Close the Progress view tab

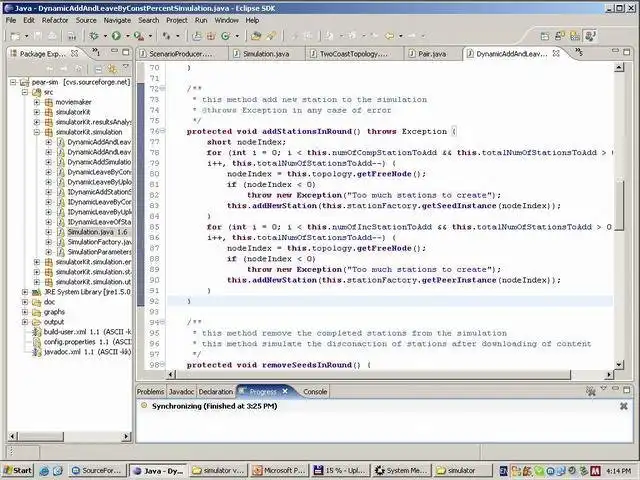[x=285, y=391]
